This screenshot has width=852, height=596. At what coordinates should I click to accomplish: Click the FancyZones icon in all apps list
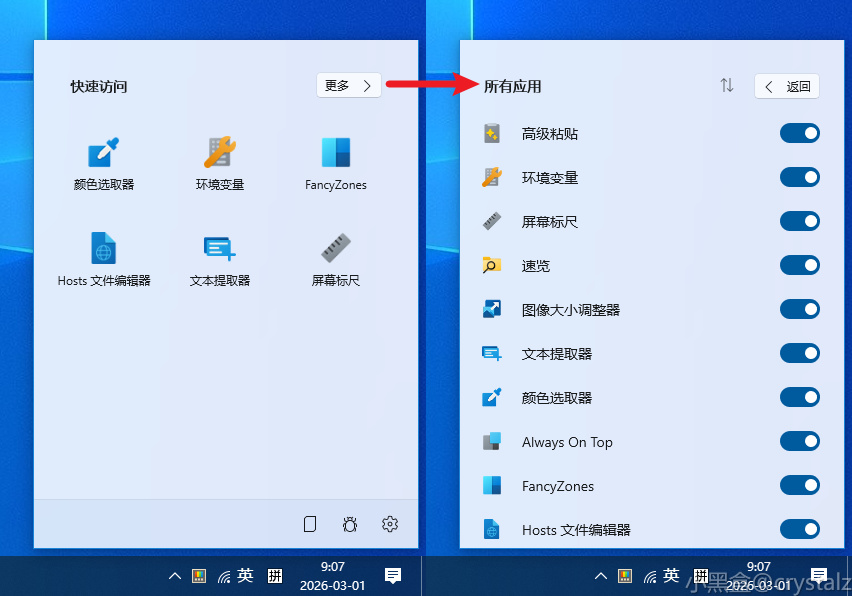[492, 485]
